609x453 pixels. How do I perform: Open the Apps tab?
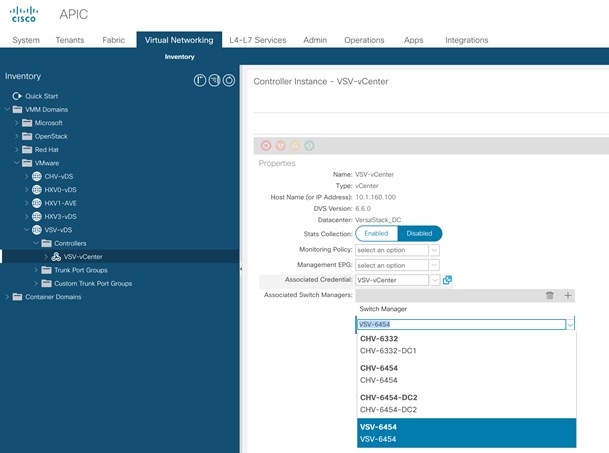point(413,40)
